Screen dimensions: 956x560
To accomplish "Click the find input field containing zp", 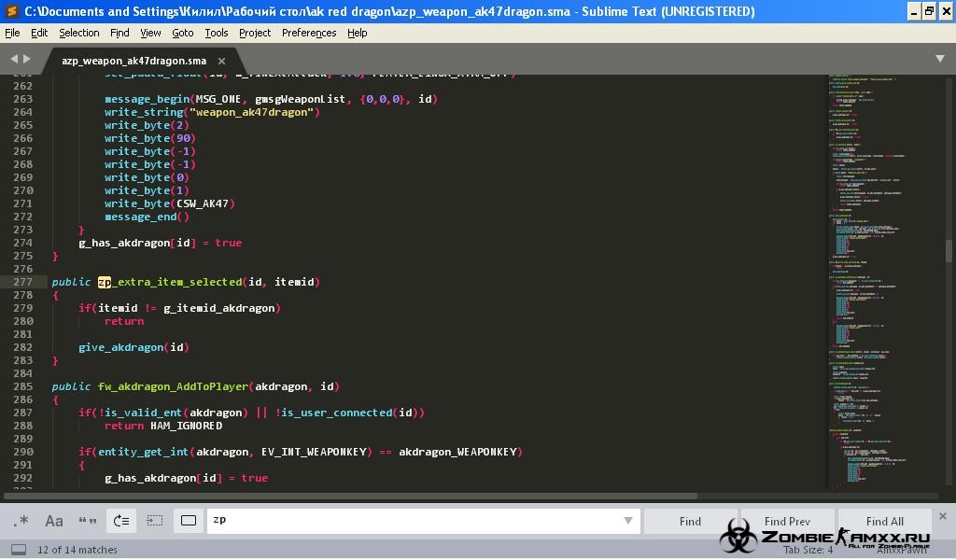I will coord(423,521).
